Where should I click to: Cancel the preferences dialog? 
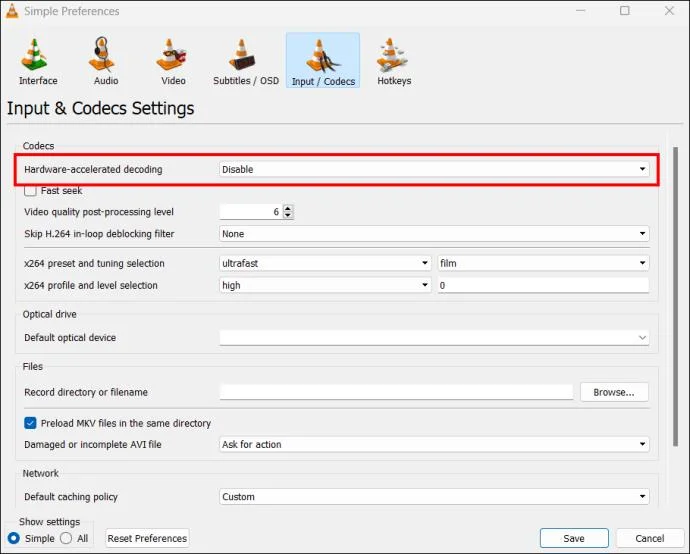point(650,538)
